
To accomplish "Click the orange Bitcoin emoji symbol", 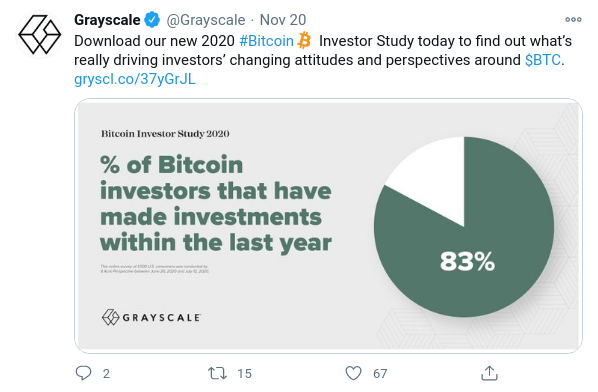I will pos(304,40).
